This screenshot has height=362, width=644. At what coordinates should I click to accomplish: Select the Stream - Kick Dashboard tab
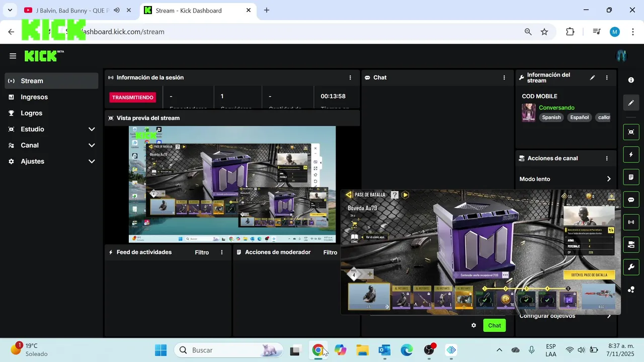click(x=198, y=11)
